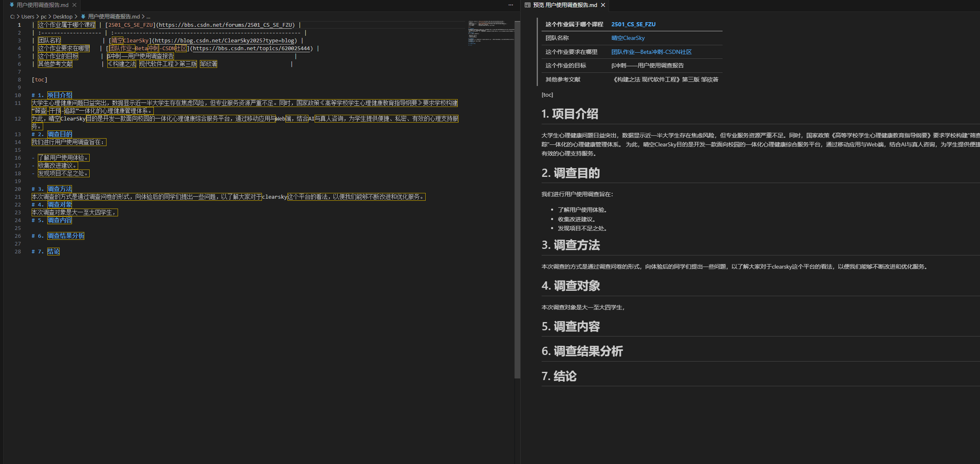Open the pc breadcrumb folder dropdown
980x464 pixels.
44,16
